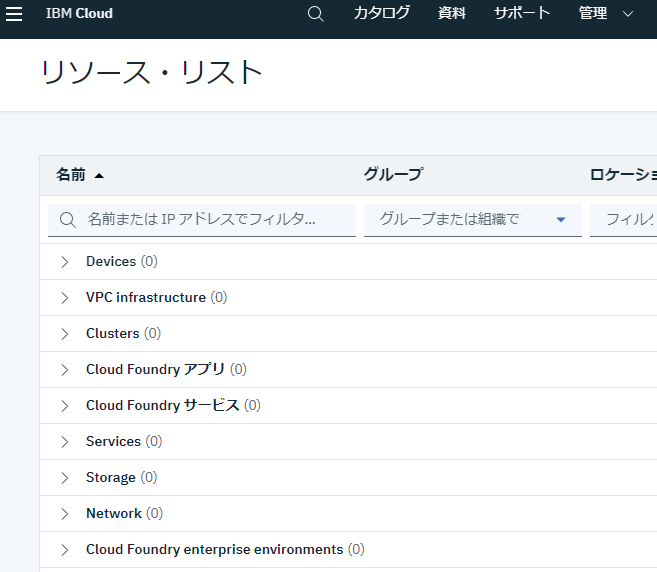Click the ロケーション column header
Screen dimensions: 657x572
pos(623,174)
